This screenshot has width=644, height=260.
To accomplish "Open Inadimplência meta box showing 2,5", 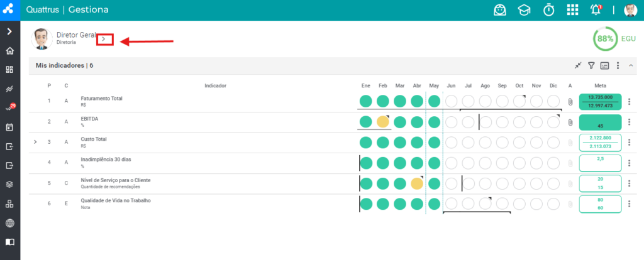I will click(600, 163).
